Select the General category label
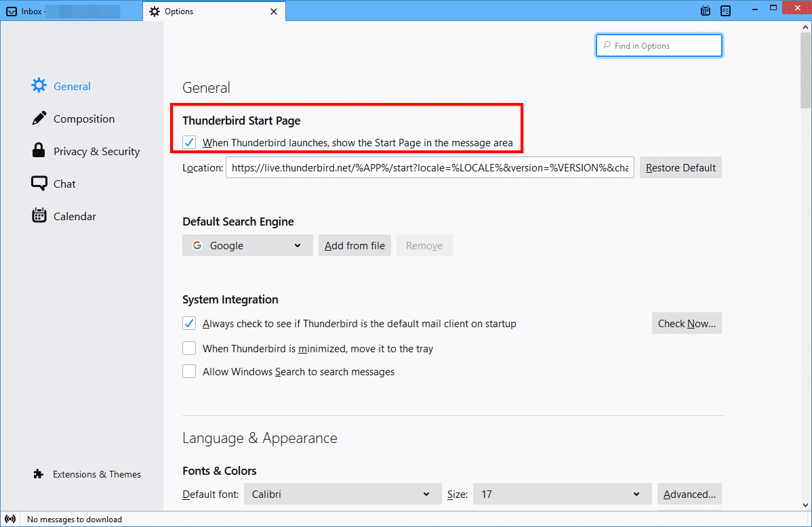The width and height of the screenshot is (812, 527). coord(72,87)
